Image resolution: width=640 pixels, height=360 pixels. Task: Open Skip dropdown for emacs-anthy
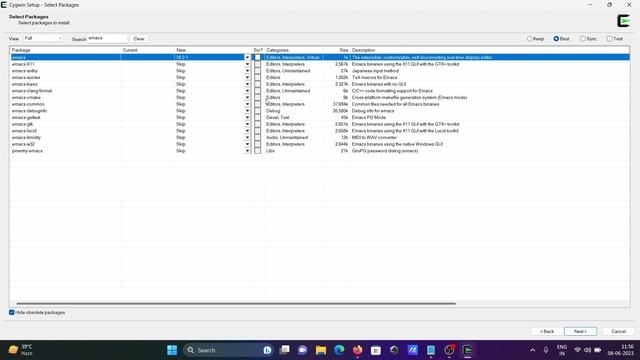247,71
